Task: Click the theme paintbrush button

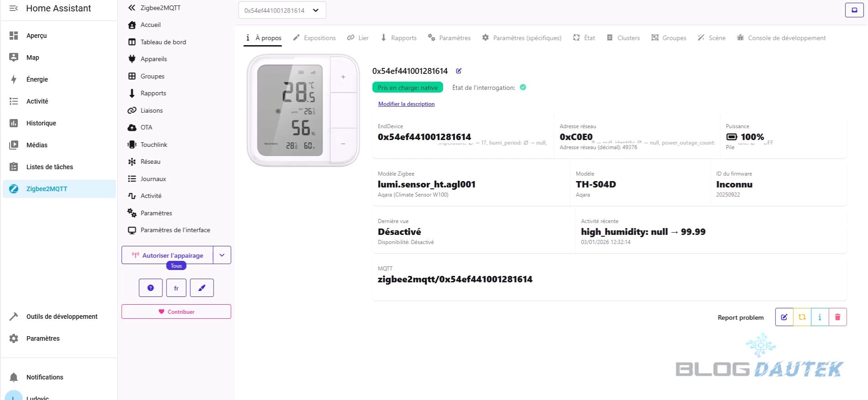Action: pyautogui.click(x=202, y=288)
